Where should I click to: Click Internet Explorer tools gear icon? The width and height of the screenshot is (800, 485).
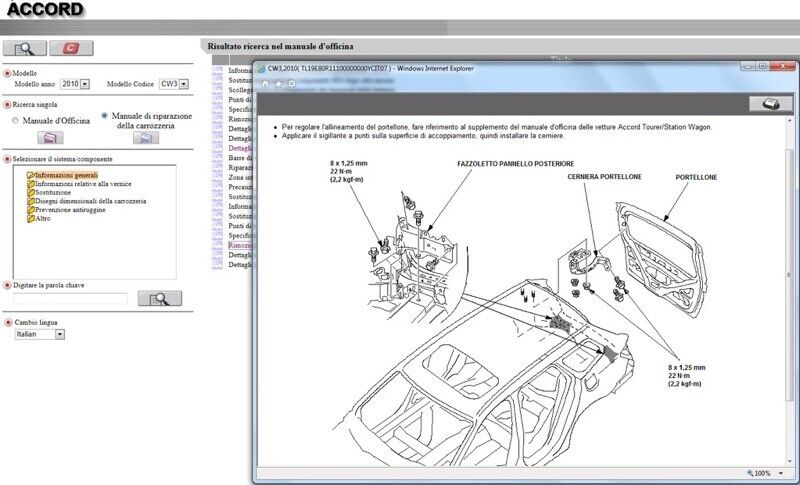pos(292,84)
